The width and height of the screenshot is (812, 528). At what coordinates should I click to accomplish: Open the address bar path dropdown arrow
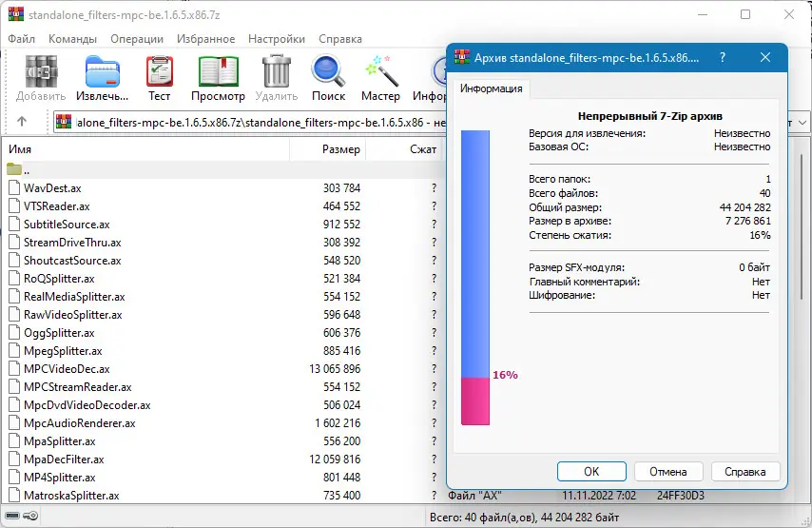(802, 123)
